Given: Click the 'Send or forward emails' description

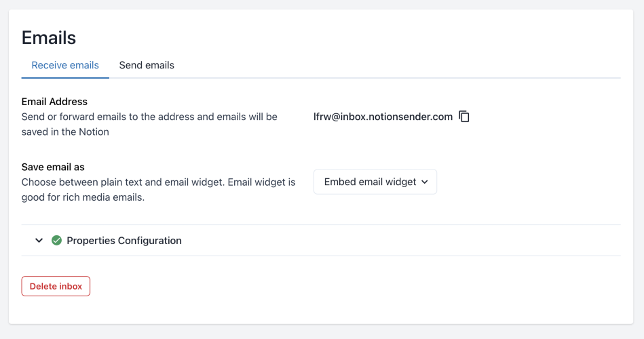Looking at the screenshot, I should 149,117.
